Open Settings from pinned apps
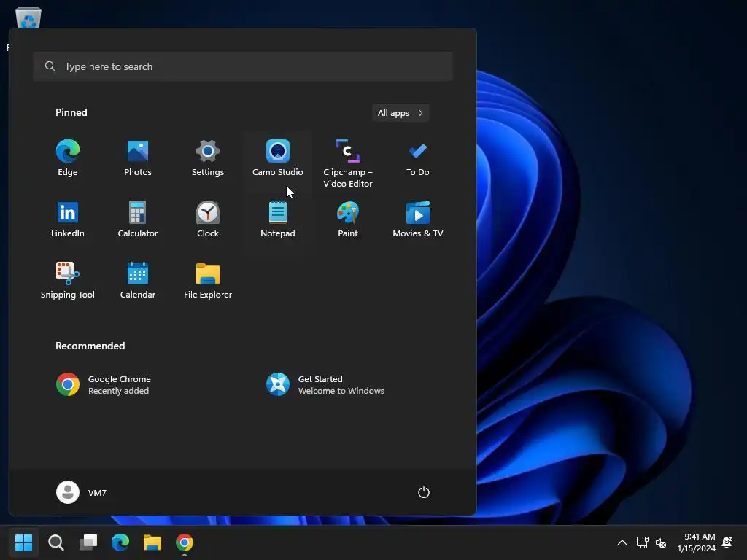Screen dimensions: 747x560 [208, 159]
